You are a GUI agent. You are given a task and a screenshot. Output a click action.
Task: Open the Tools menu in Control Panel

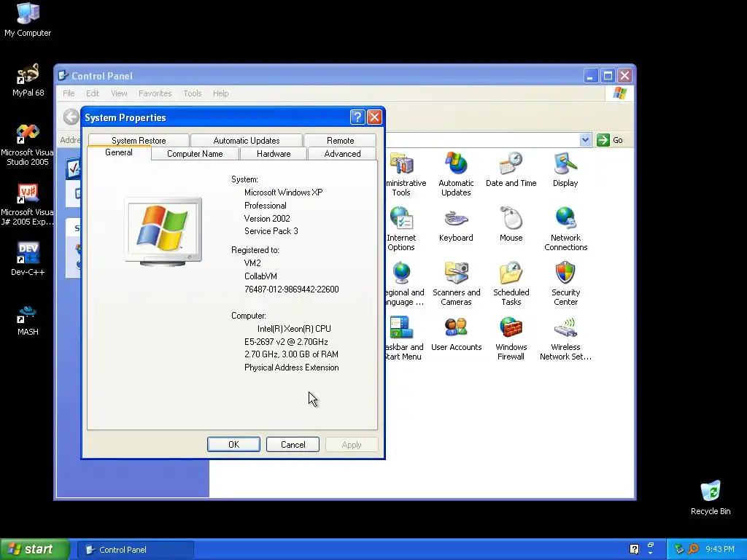click(x=193, y=93)
